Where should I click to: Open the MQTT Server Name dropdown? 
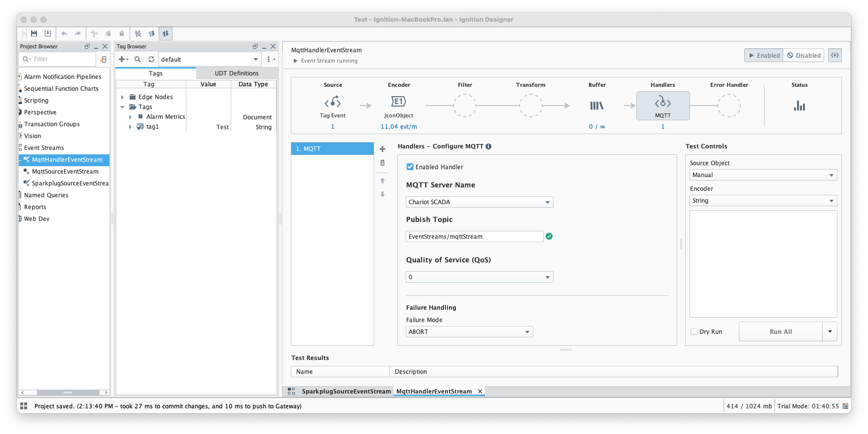coord(480,202)
